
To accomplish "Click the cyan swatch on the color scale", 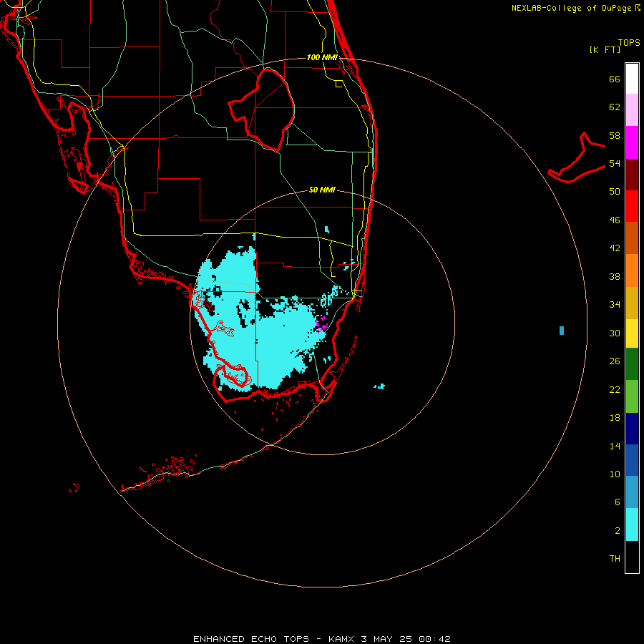I will click(632, 525).
